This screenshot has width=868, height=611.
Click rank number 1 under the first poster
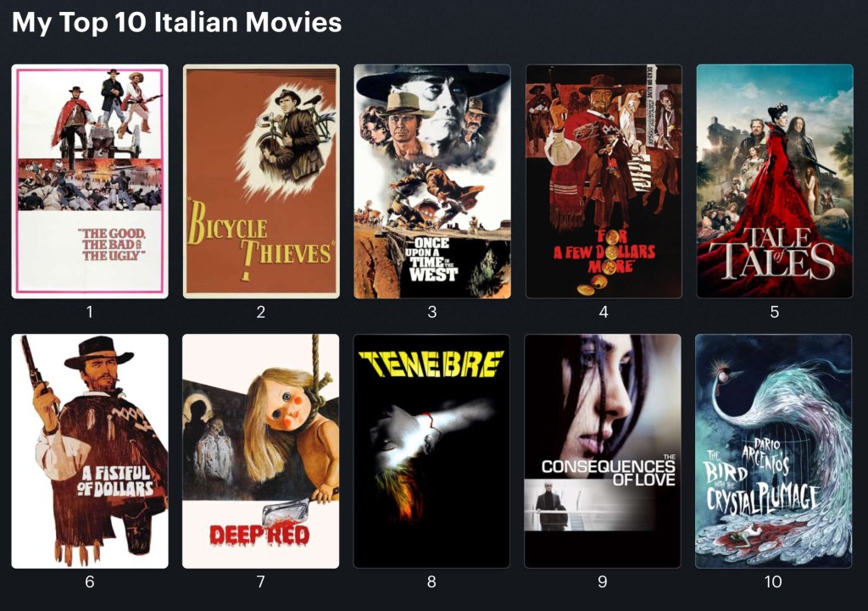[90, 312]
